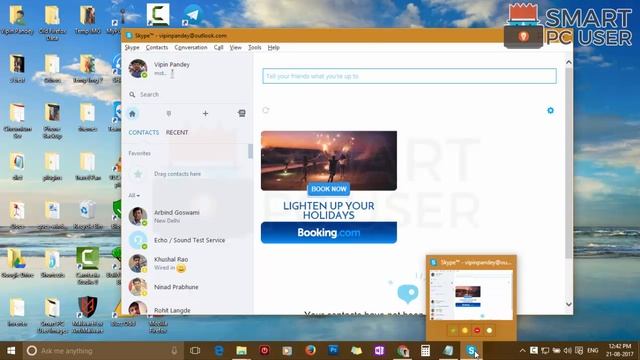
Task: Click the ENG language indicator
Action: point(593,351)
